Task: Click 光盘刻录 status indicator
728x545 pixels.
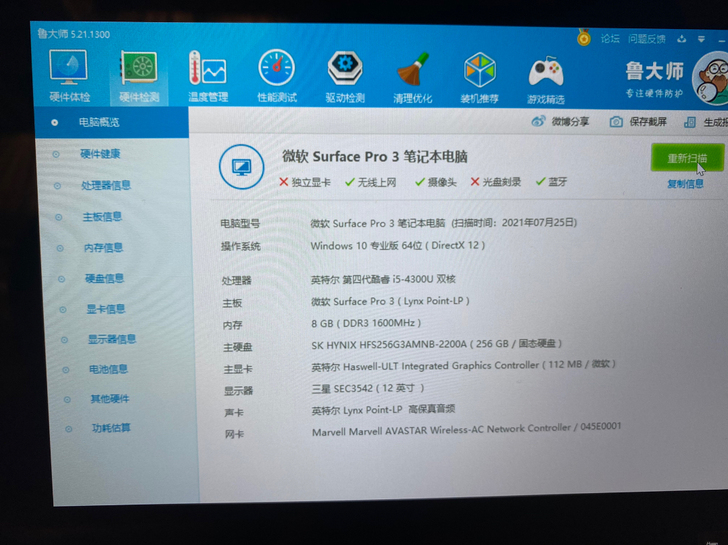Action: (495, 182)
